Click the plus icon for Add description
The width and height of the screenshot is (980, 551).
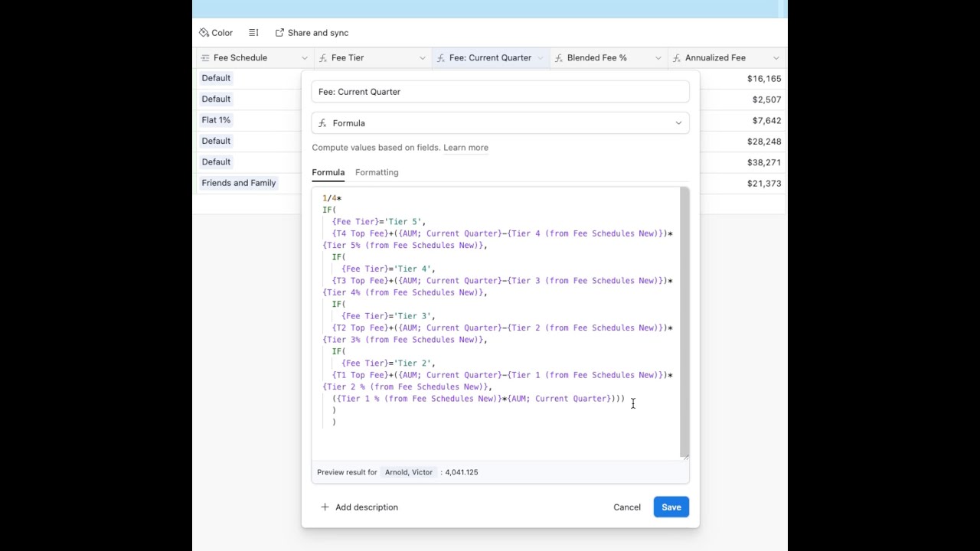click(325, 507)
